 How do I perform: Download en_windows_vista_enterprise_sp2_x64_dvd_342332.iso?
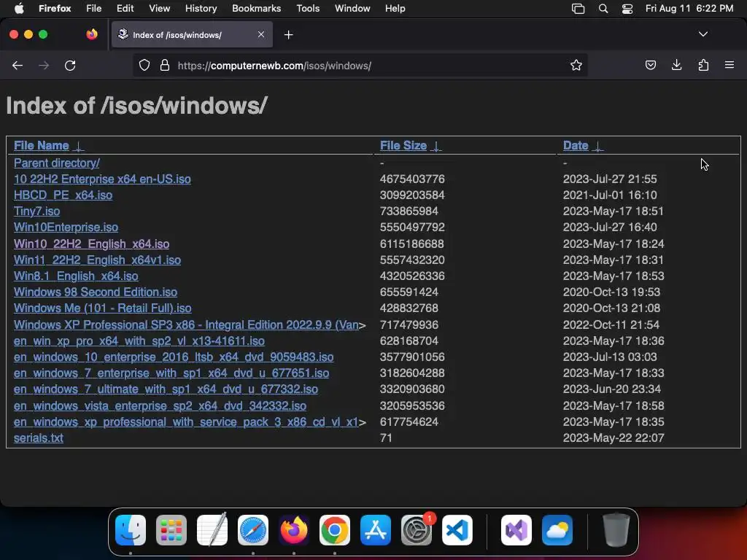pyautogui.click(x=160, y=405)
